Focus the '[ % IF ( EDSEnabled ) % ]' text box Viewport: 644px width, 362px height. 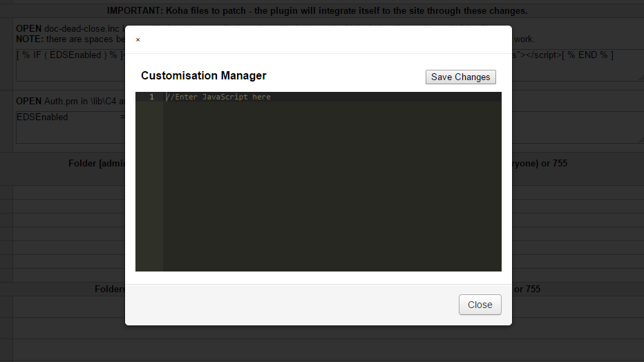[x=69, y=55]
